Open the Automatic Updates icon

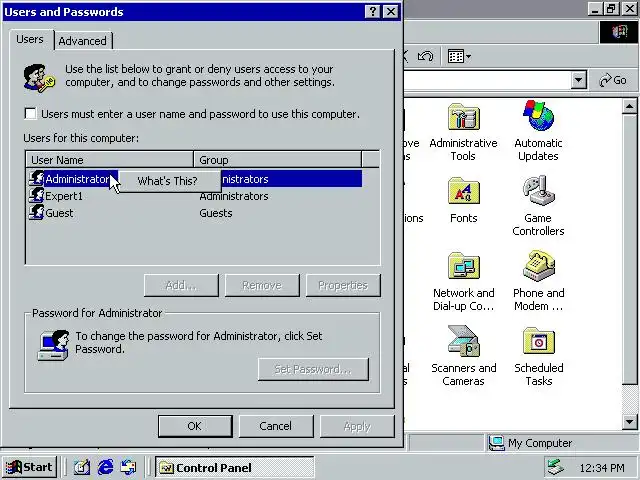(x=538, y=116)
